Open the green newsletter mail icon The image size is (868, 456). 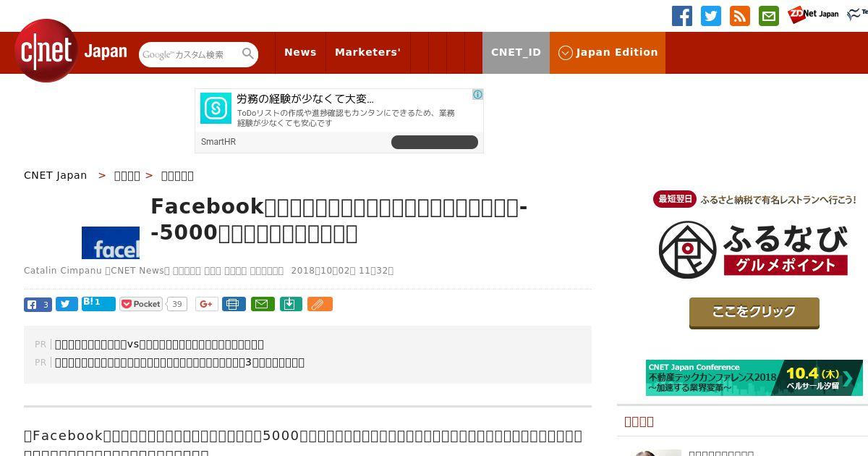[x=769, y=16]
